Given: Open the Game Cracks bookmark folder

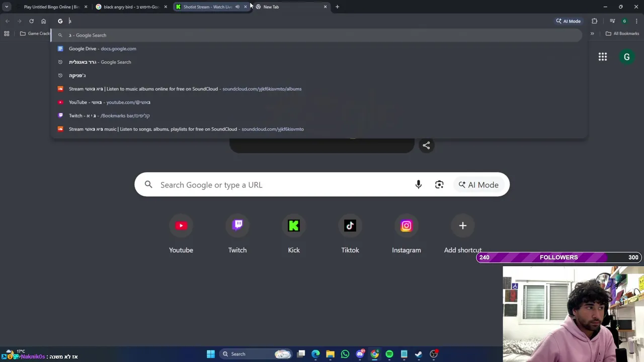Looking at the screenshot, I should pos(36,34).
